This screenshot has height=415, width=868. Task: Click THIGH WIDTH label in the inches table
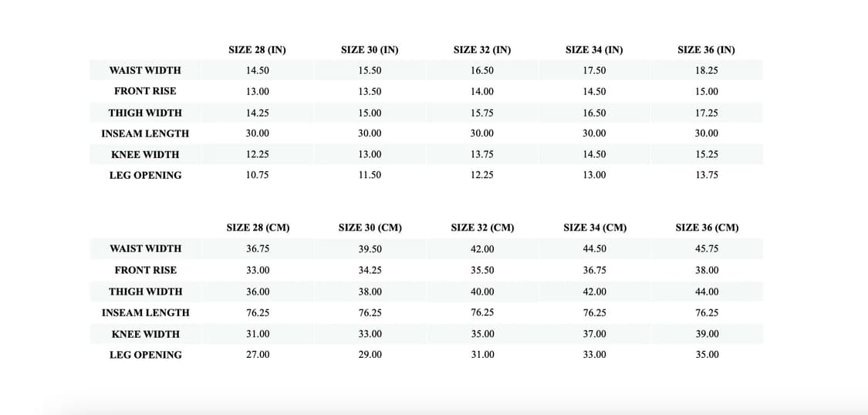pos(145,113)
